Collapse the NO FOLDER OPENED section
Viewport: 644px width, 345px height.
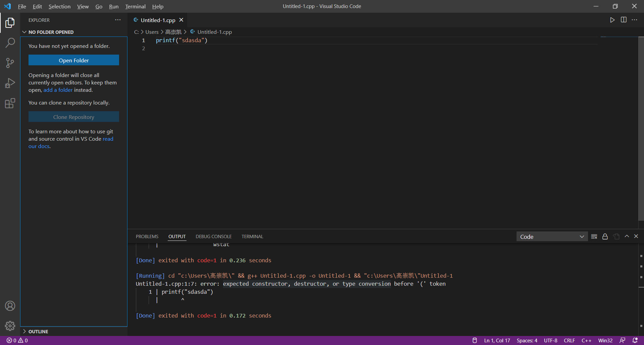pos(74,32)
